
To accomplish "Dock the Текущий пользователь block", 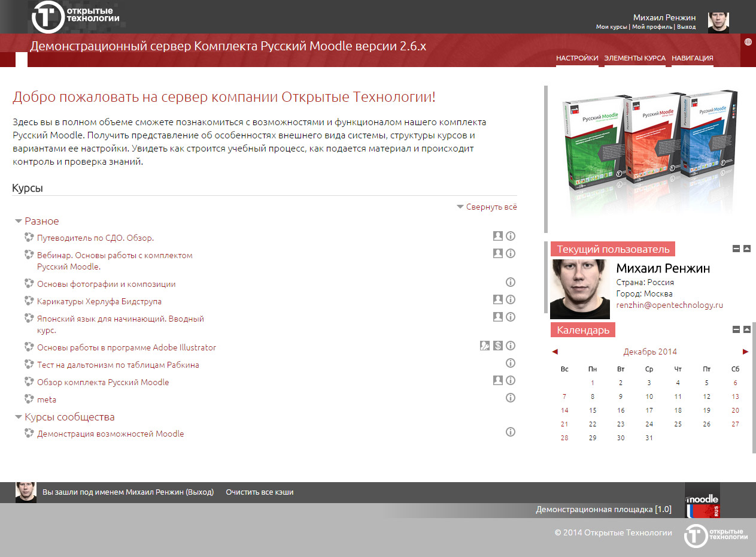I will tap(747, 249).
